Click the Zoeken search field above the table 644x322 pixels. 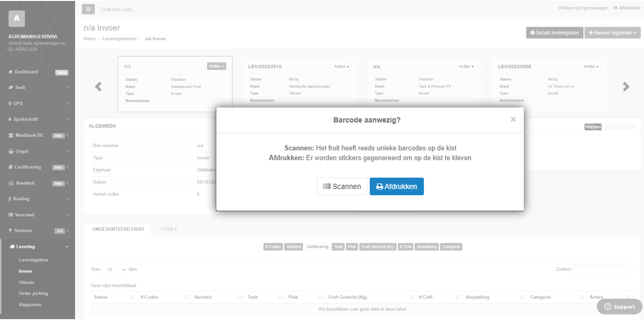[602, 269]
